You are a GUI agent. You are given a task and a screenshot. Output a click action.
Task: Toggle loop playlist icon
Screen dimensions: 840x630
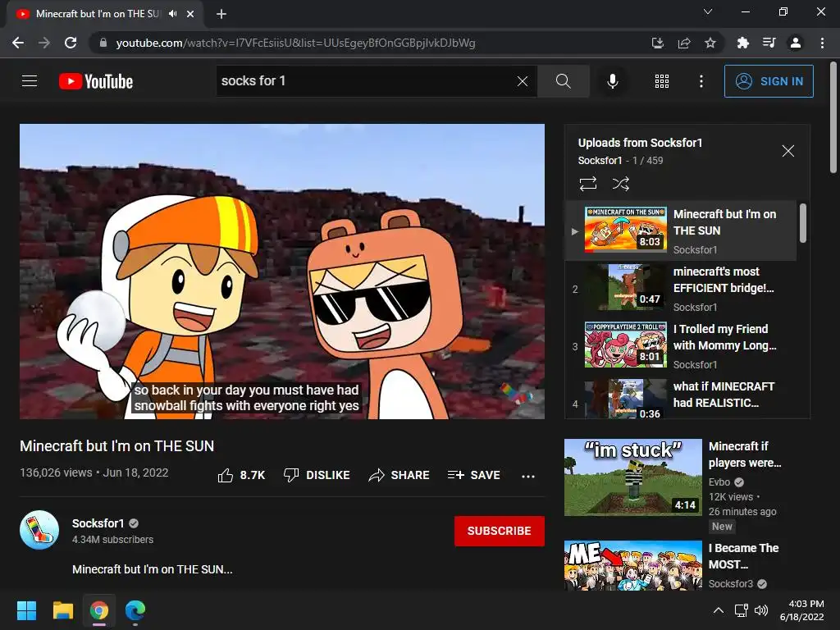pos(587,184)
